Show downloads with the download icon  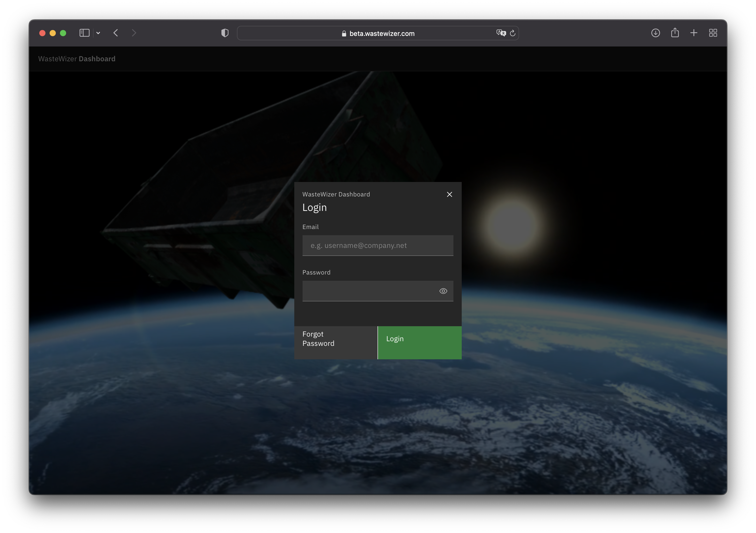[x=655, y=33]
